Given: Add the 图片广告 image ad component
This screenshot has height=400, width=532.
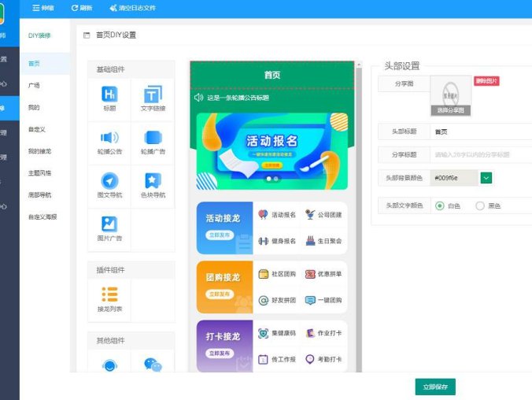Looking at the screenshot, I should point(109,230).
